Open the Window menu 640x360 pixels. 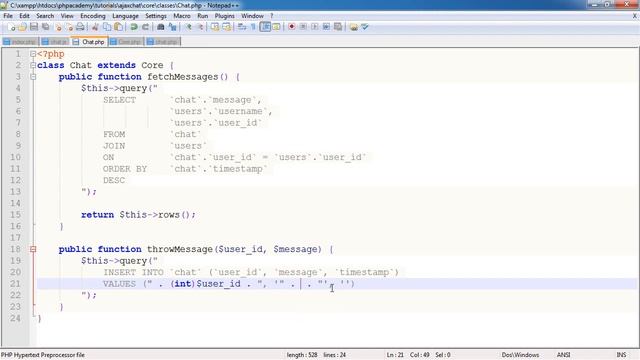[252, 16]
